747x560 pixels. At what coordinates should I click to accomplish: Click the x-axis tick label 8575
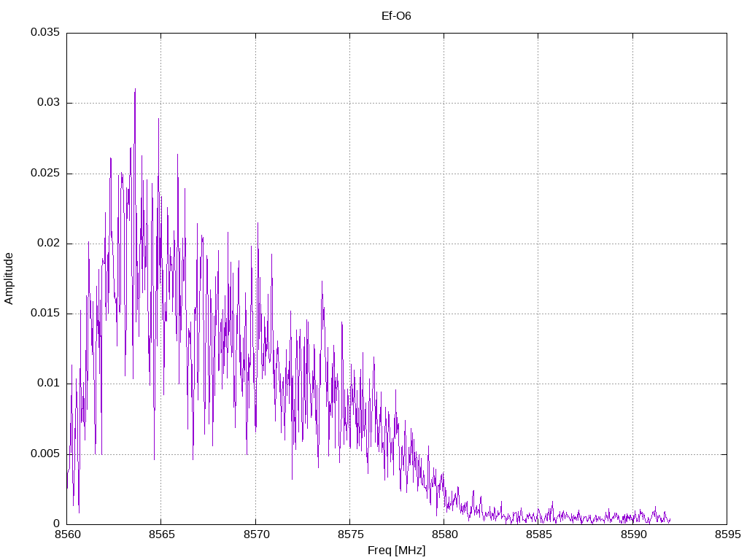click(350, 534)
